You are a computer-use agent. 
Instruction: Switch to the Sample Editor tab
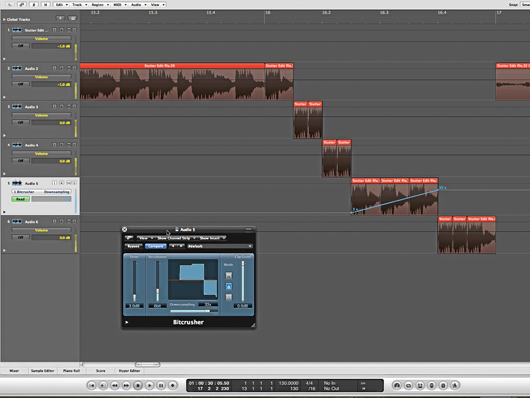tap(43, 371)
